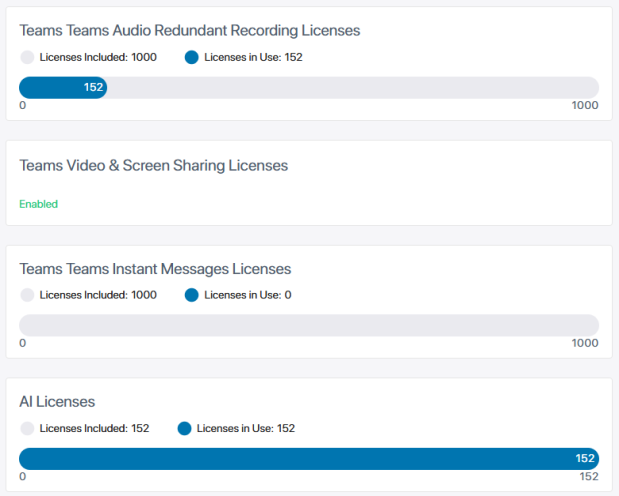Click blue Licenses in Use dot for AI Licenses
This screenshot has height=496, width=619.
(x=184, y=428)
